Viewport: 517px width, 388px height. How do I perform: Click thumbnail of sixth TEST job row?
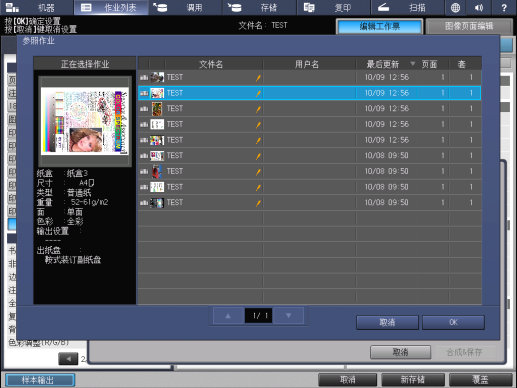(157, 156)
